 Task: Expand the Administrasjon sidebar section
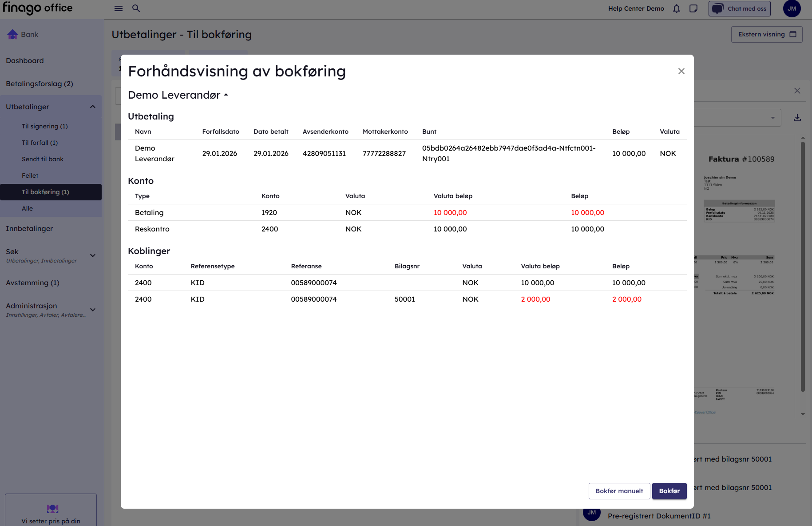coord(93,310)
